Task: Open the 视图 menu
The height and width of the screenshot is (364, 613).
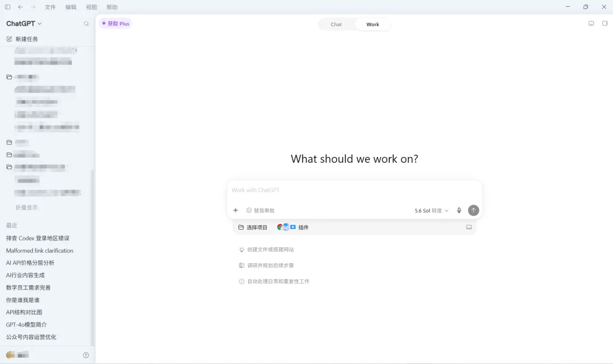Action: click(x=91, y=7)
